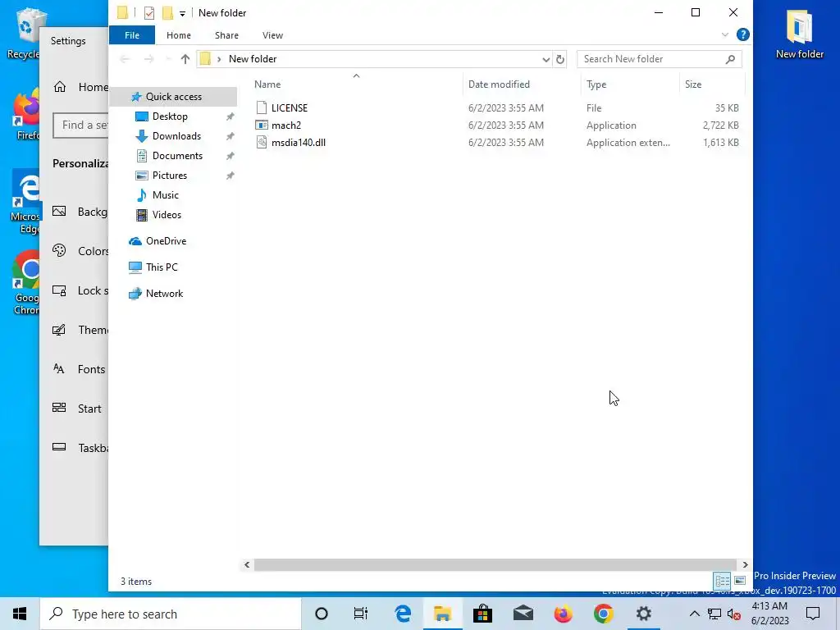Click the pin icon beside Downloads
The width and height of the screenshot is (840, 630).
[x=230, y=137]
